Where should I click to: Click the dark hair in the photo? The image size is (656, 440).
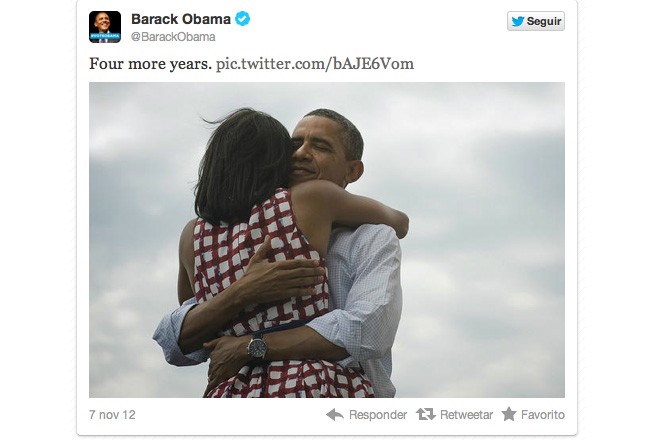[x=245, y=165]
